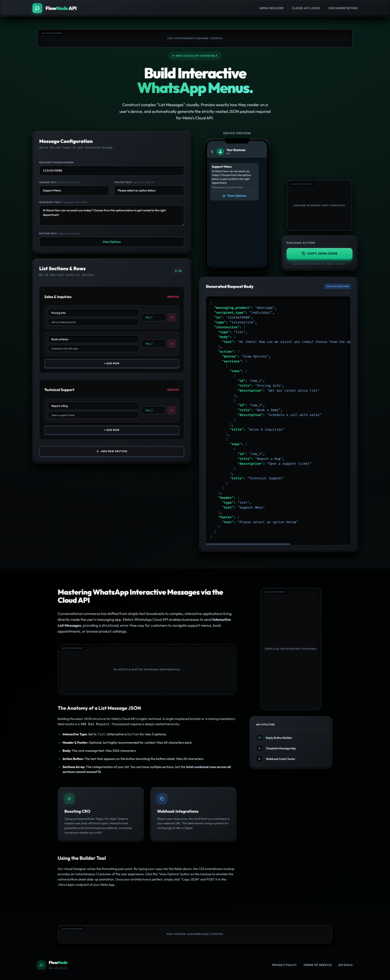Screen dimensions: 390x980
Task: Click the back arrow in the device preview
Action: 212,152
